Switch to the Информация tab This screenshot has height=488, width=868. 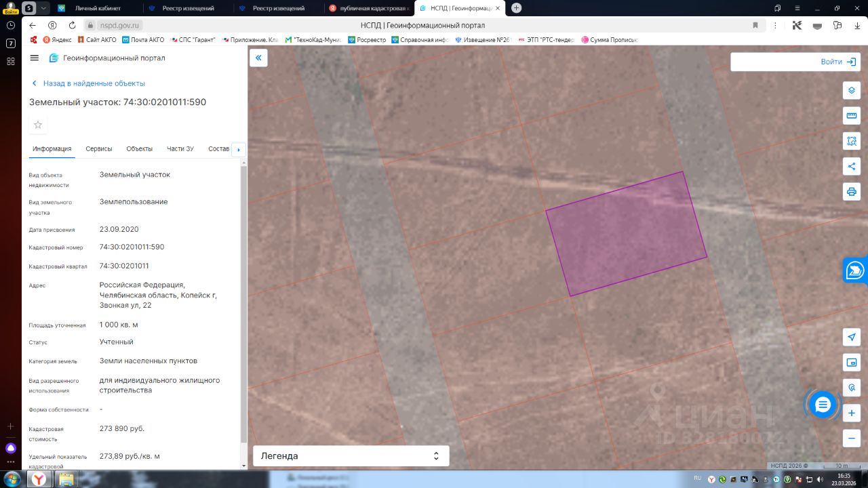(52, 149)
